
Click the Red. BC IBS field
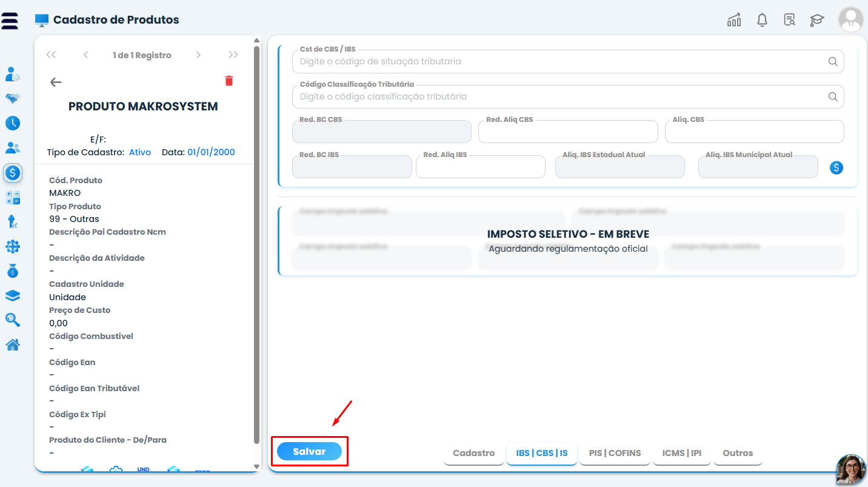(x=352, y=167)
